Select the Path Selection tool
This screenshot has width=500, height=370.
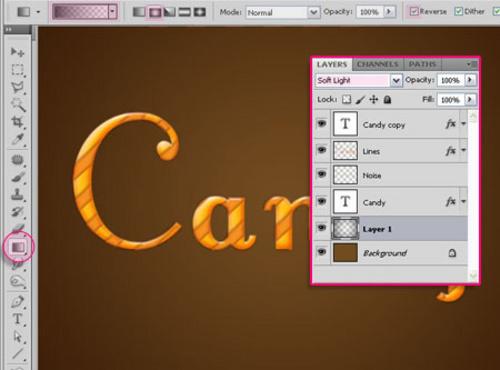point(17,337)
